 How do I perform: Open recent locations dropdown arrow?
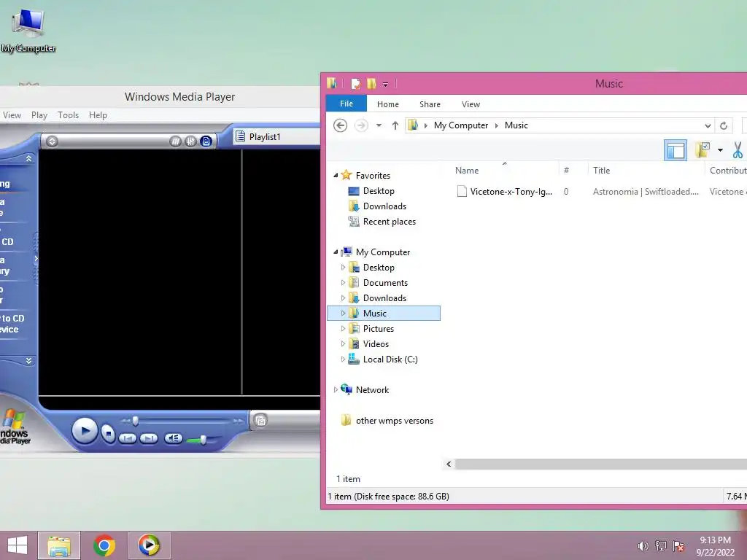379,125
